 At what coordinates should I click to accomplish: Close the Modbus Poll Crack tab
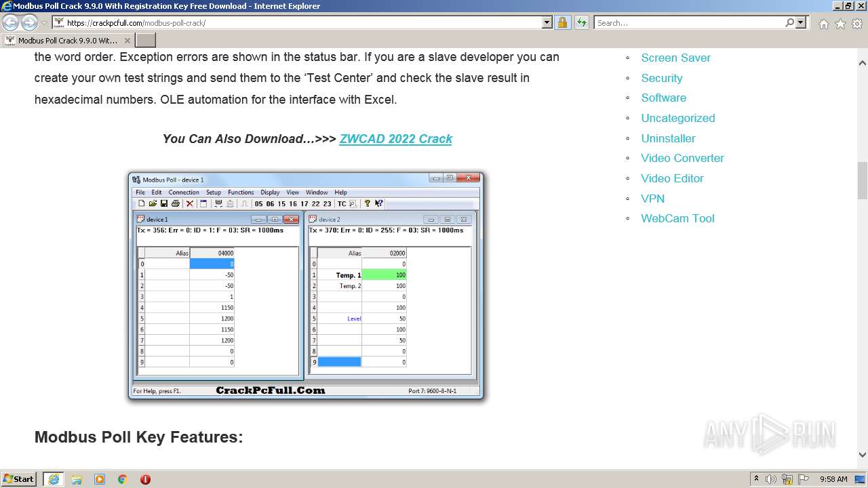127,41
